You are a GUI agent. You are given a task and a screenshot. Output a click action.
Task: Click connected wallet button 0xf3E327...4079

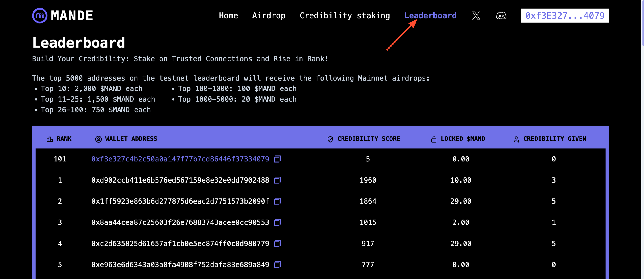565,16
